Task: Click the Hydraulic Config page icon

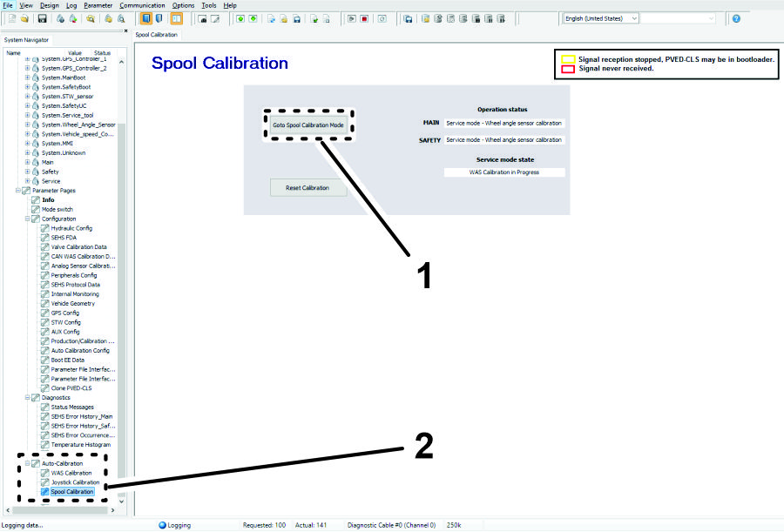Action: 45,228
